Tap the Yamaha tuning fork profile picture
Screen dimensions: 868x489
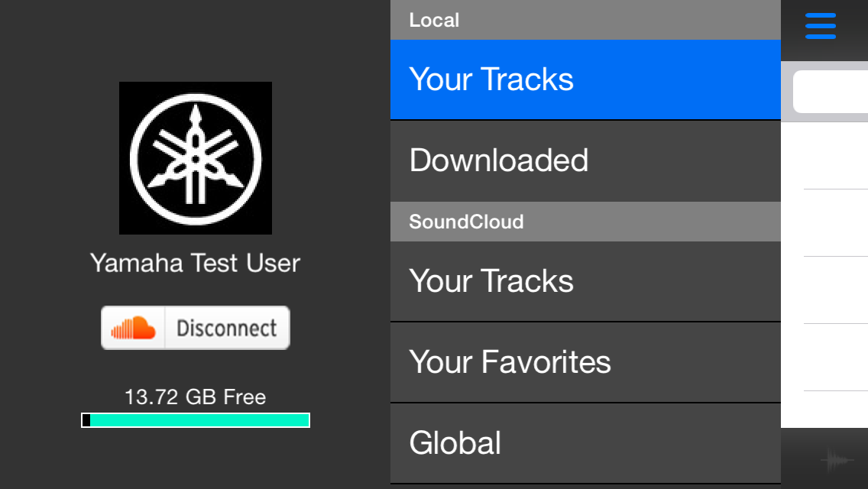196,158
